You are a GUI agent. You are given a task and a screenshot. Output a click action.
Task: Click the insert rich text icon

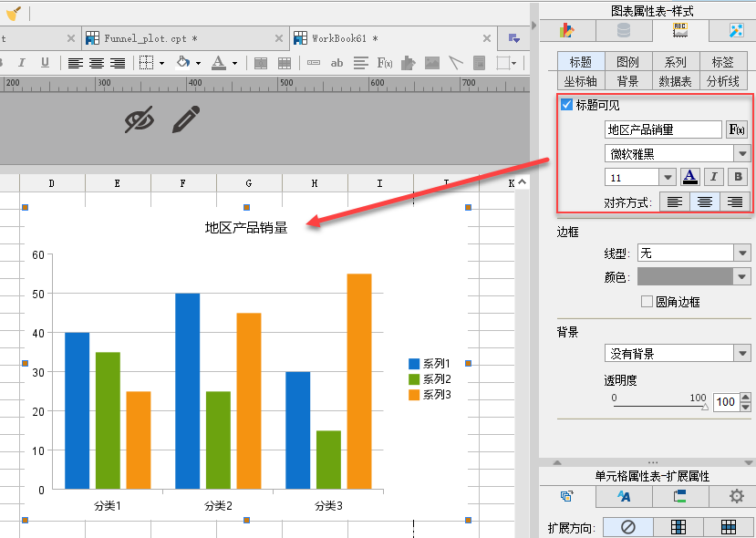360,63
